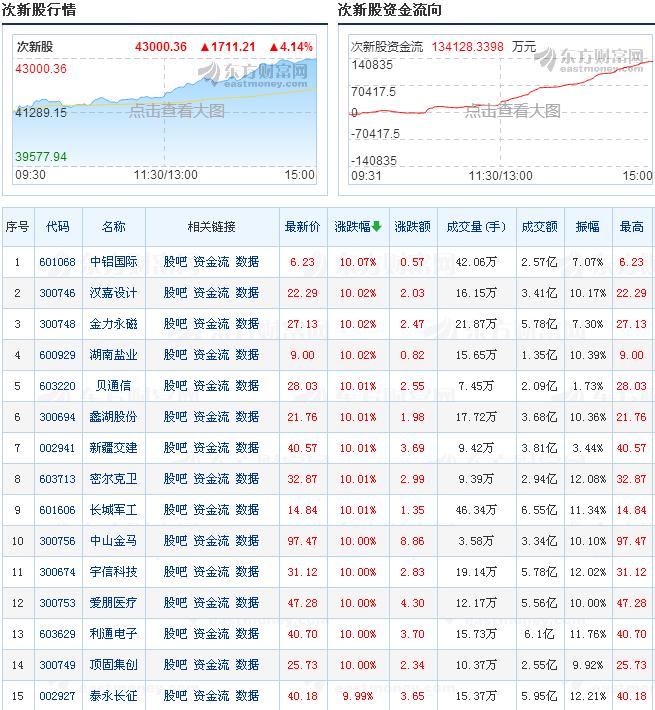Viewport: 655px width, 710px height.
Task: Open 股吧 for 爱朋医疗 row
Action: pyautogui.click(x=175, y=603)
